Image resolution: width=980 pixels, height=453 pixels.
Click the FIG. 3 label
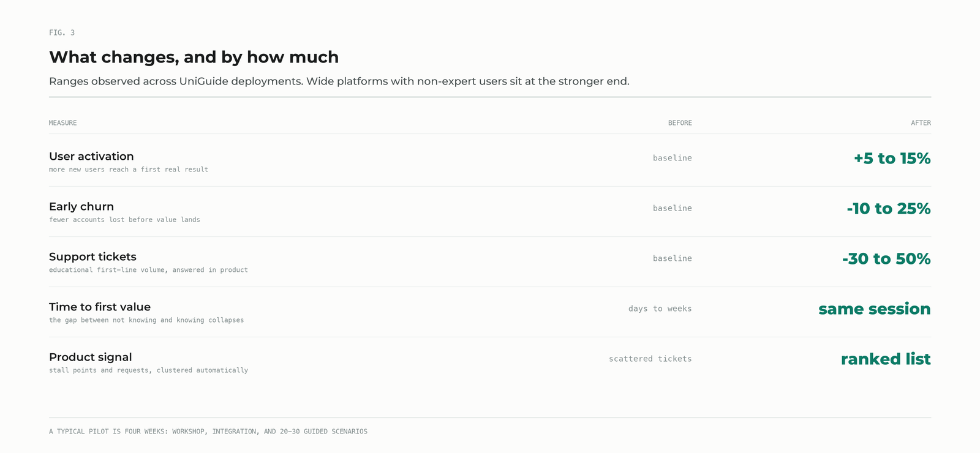[62, 32]
